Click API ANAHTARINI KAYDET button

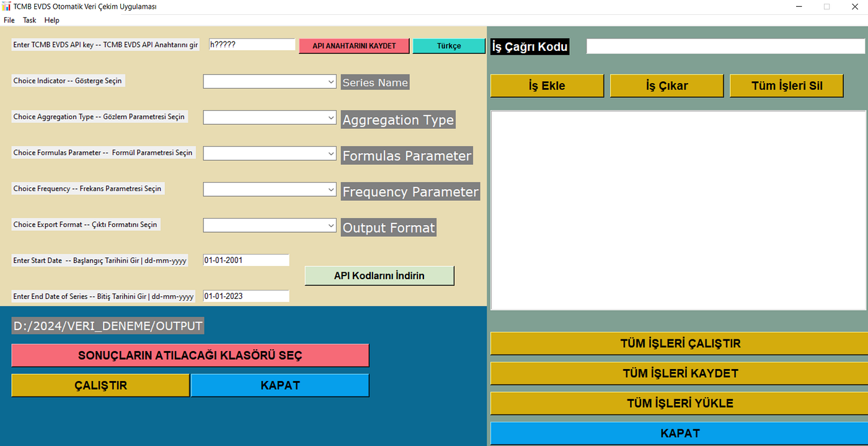354,46
